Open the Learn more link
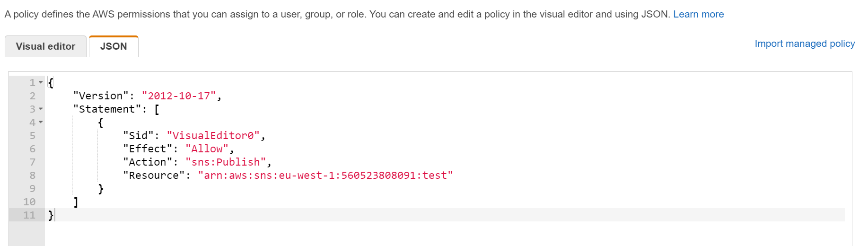Viewport: 868px width, 246px height. (x=698, y=14)
